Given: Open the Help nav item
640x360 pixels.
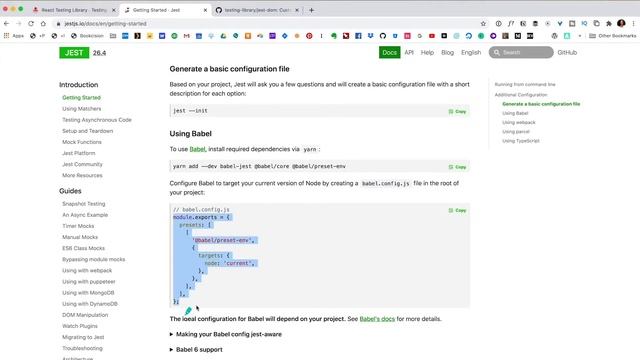Looking at the screenshot, I should (x=427, y=52).
